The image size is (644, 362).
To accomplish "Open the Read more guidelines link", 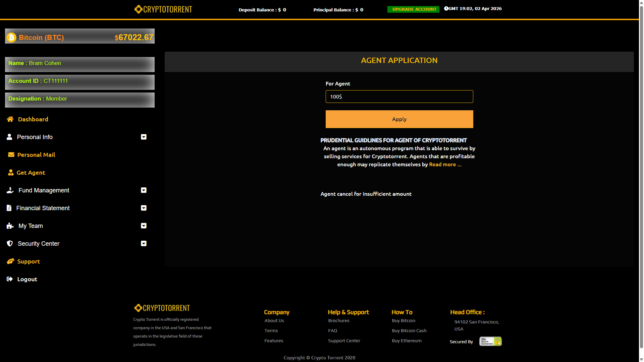I will [445, 165].
